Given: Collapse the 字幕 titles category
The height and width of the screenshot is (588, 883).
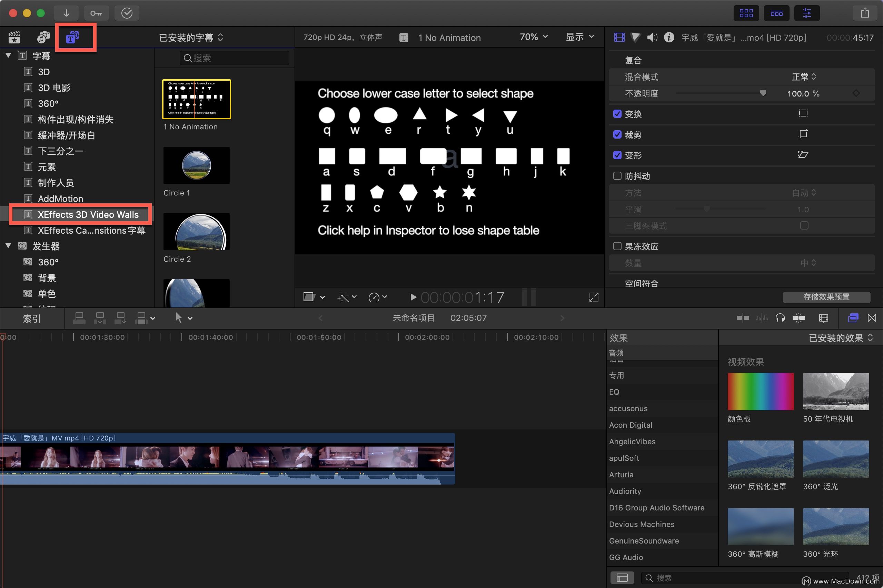Looking at the screenshot, I should click(8, 55).
